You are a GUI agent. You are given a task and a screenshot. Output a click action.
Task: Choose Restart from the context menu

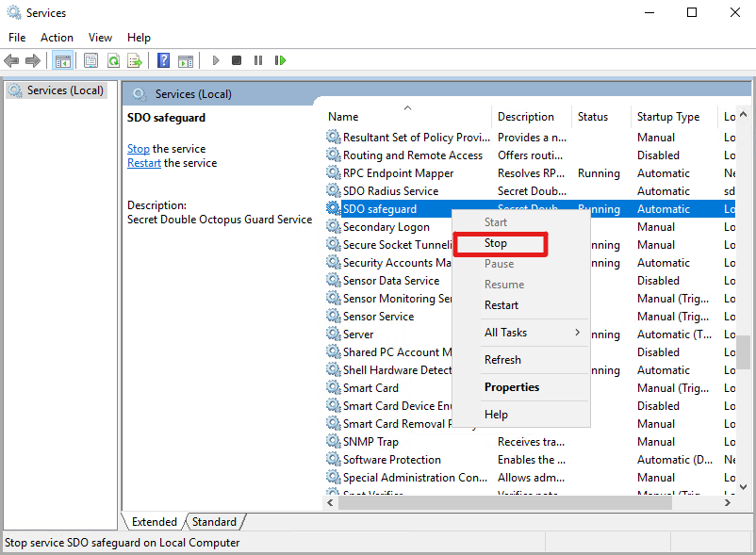520,305
